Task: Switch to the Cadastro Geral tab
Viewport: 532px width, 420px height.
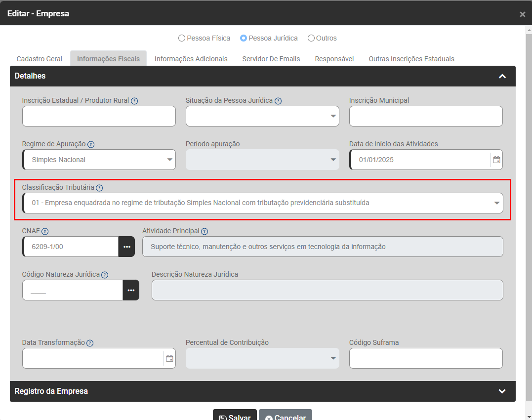Action: coord(40,59)
